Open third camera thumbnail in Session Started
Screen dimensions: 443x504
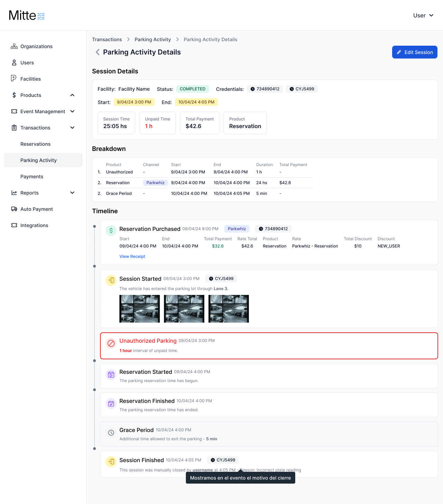tap(228, 309)
